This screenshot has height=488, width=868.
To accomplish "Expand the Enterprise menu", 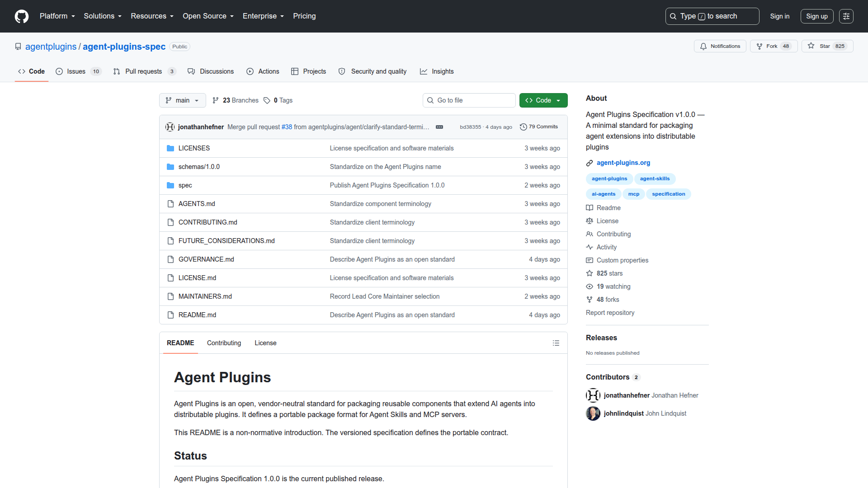I will pyautogui.click(x=264, y=16).
